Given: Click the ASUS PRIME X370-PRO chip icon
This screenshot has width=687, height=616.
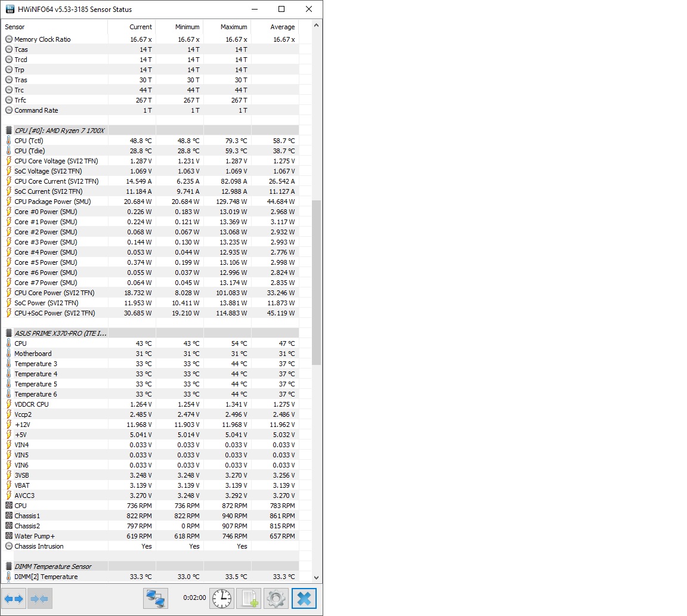Looking at the screenshot, I should coord(9,333).
